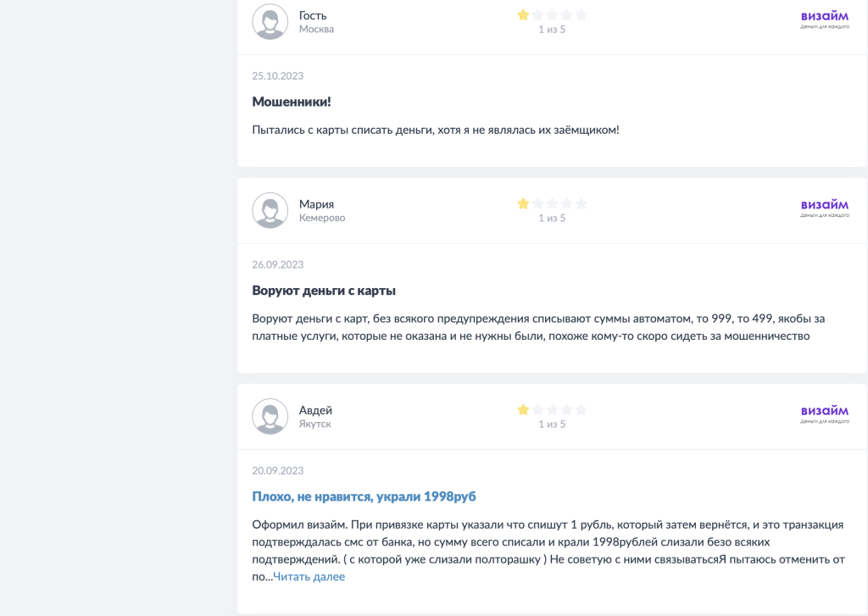Click the date 26.09.2023
The height and width of the screenshot is (616, 868).
277,265
